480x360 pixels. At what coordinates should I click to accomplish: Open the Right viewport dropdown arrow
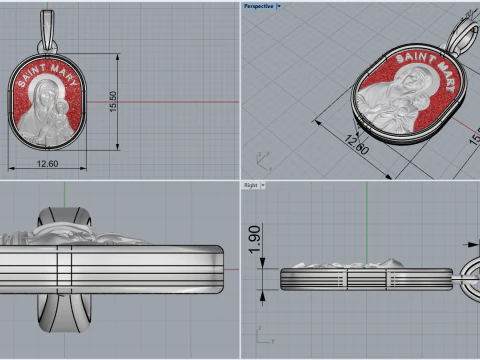click(x=263, y=185)
